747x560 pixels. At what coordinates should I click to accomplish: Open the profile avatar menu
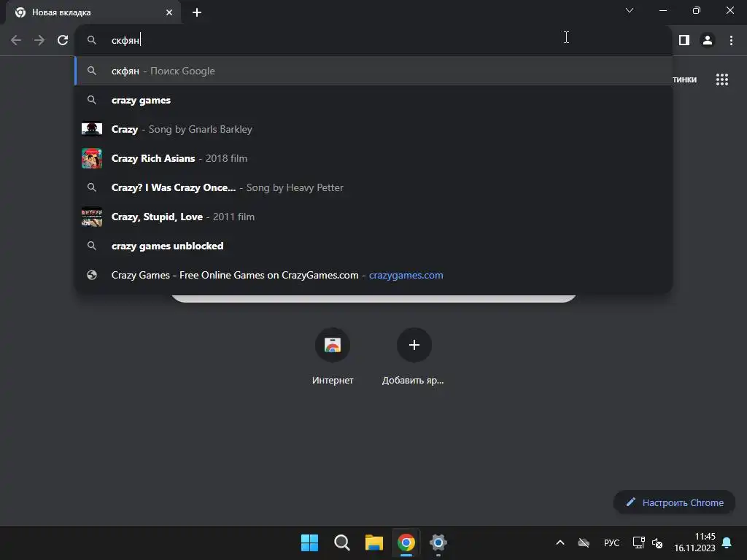point(708,41)
